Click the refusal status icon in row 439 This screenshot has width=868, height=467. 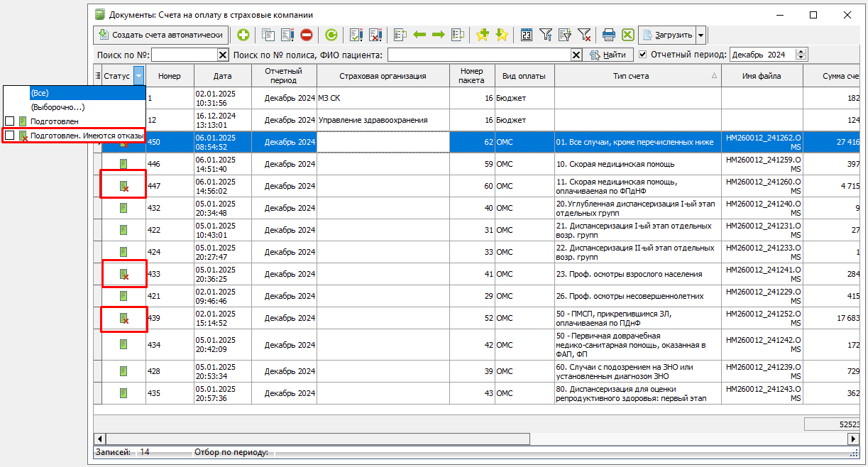click(x=123, y=318)
